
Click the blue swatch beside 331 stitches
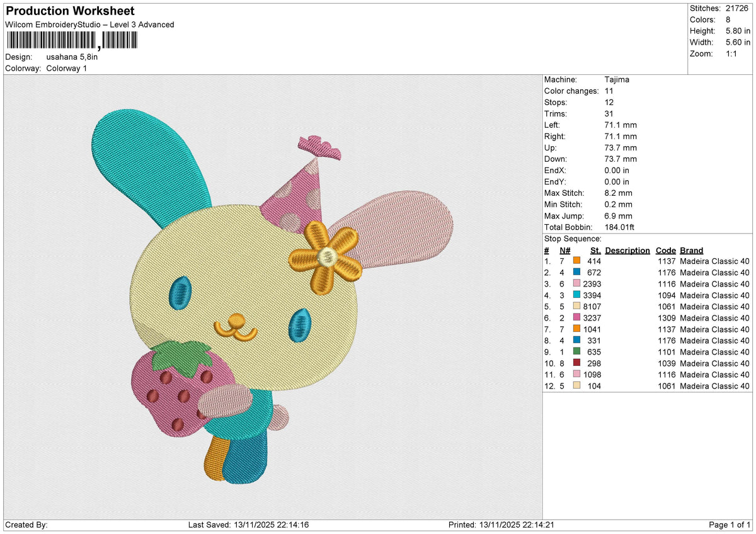pos(576,341)
